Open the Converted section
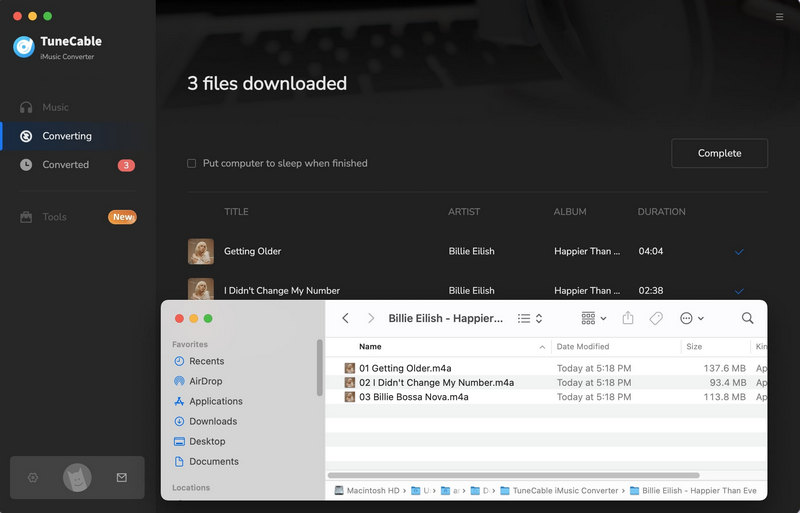The height and width of the screenshot is (513, 800). [65, 164]
